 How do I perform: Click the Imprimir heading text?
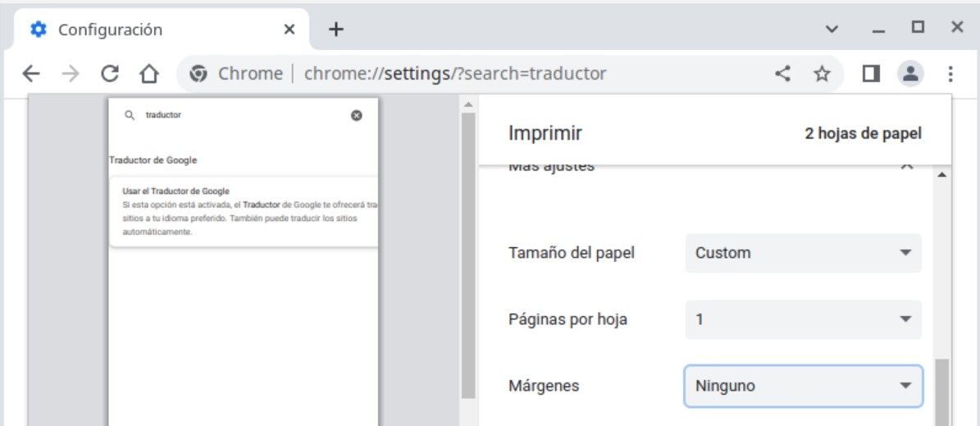(x=545, y=133)
